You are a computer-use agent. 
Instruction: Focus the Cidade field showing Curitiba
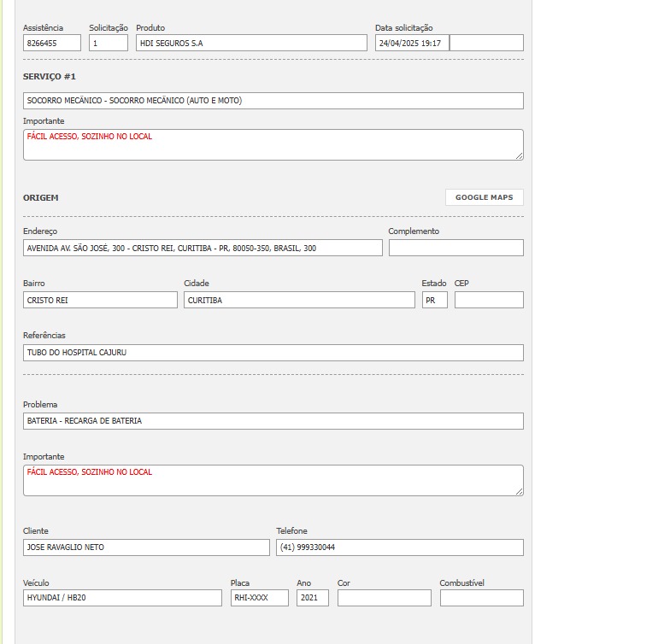(299, 300)
